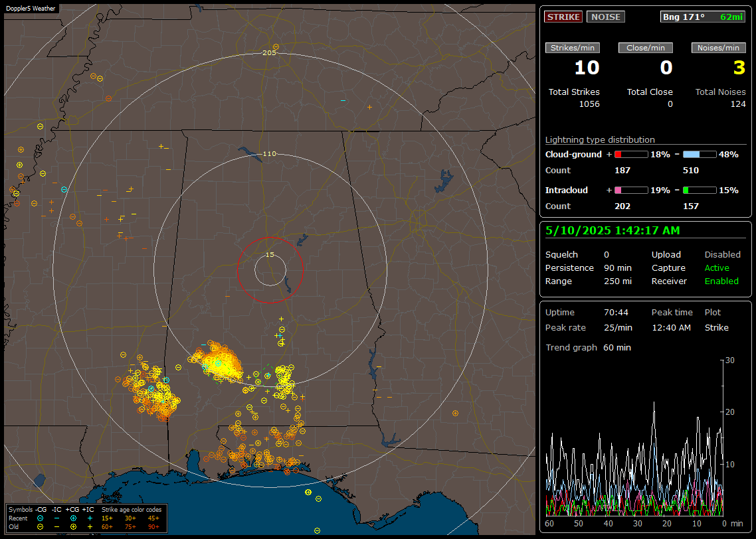Click the 90+ strike age color code

pos(153,526)
